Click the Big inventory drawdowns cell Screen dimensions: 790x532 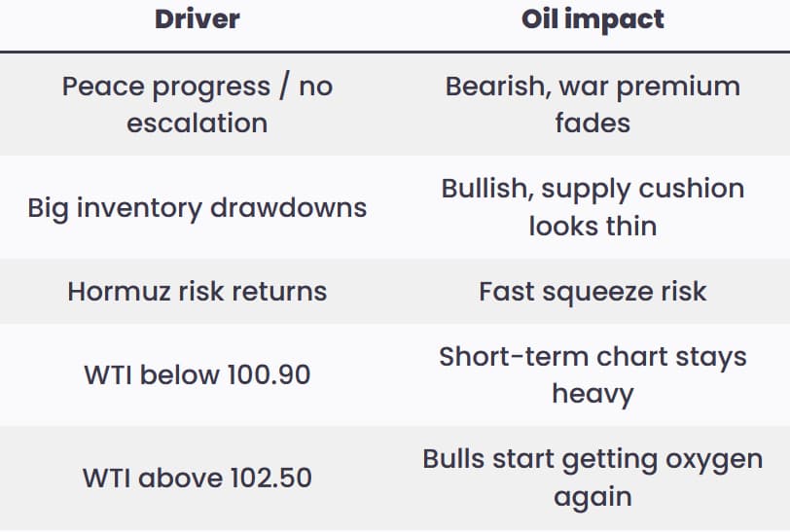point(197,207)
